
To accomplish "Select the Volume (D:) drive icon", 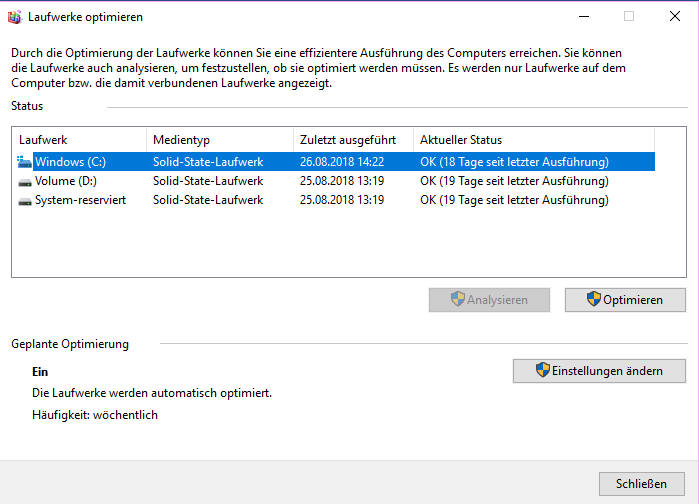I will (25, 182).
